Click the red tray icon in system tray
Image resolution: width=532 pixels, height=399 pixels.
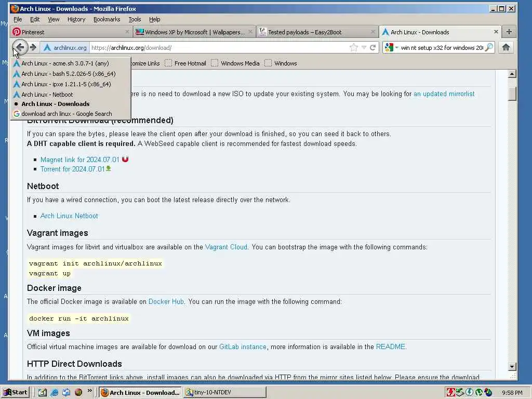tap(450, 392)
